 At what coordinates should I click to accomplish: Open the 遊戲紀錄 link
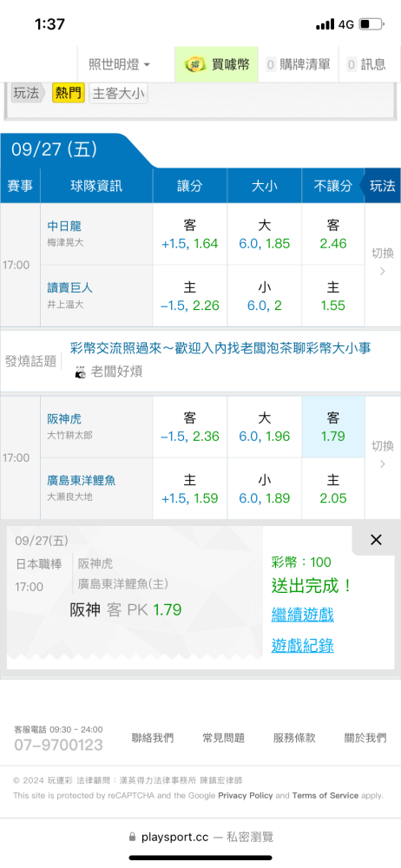point(302,646)
